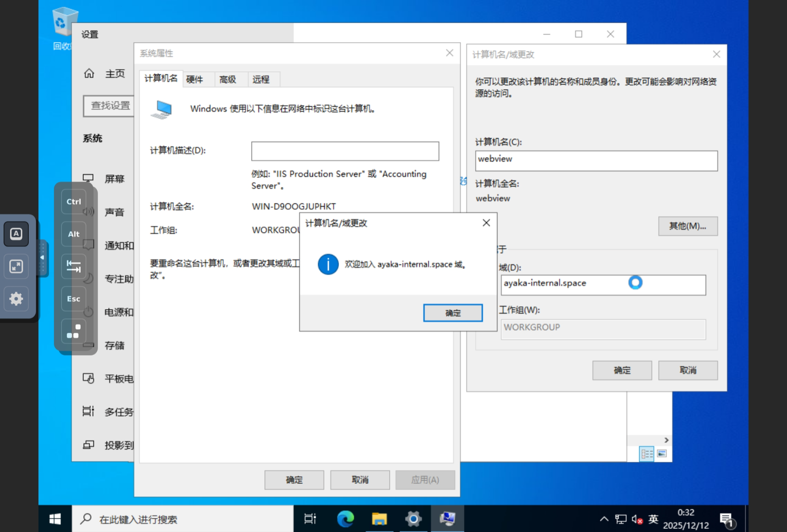
Task: Open the notification center icon
Action: [x=727, y=519]
